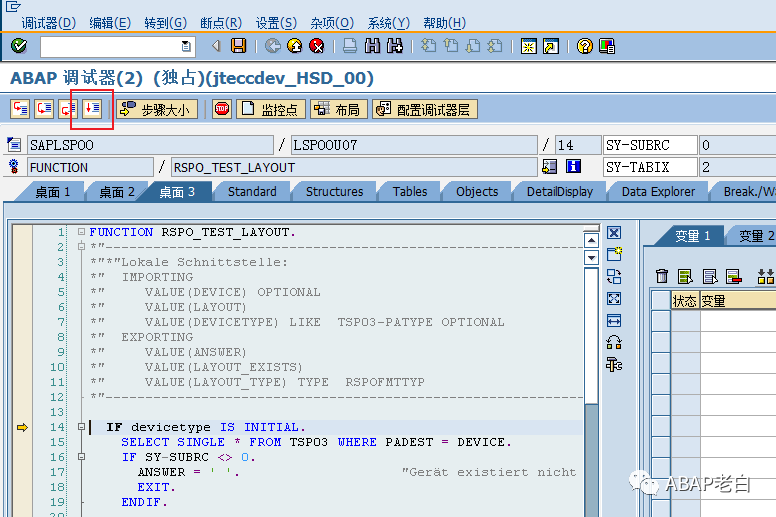Select the 桌面 3 tab
776x517 pixels.
click(177, 191)
